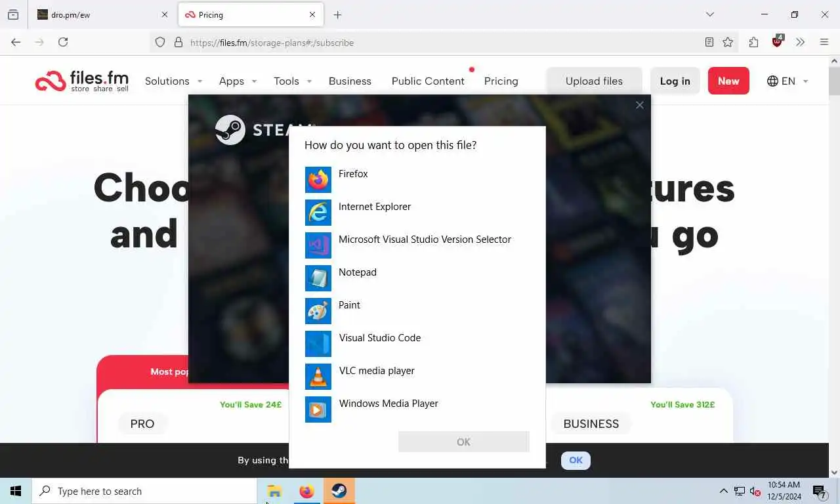Confirm with the dialog OK button
This screenshot has width=840, height=504.
(x=463, y=442)
